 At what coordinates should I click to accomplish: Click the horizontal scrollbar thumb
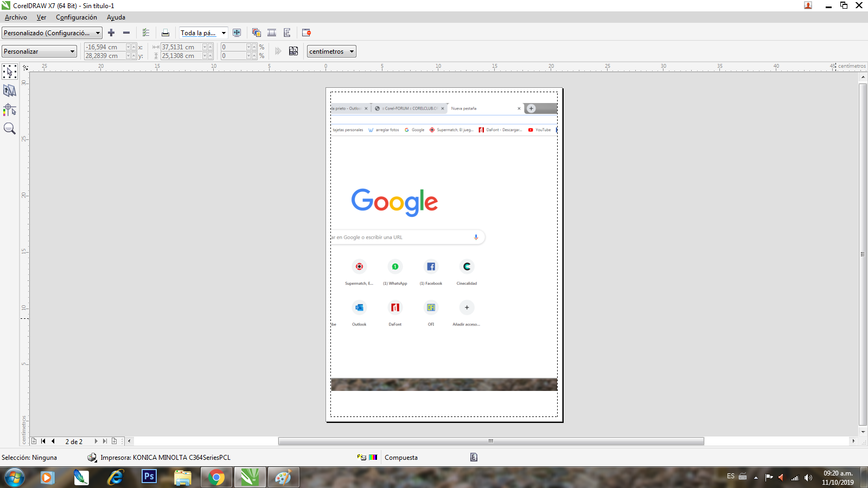(491, 441)
